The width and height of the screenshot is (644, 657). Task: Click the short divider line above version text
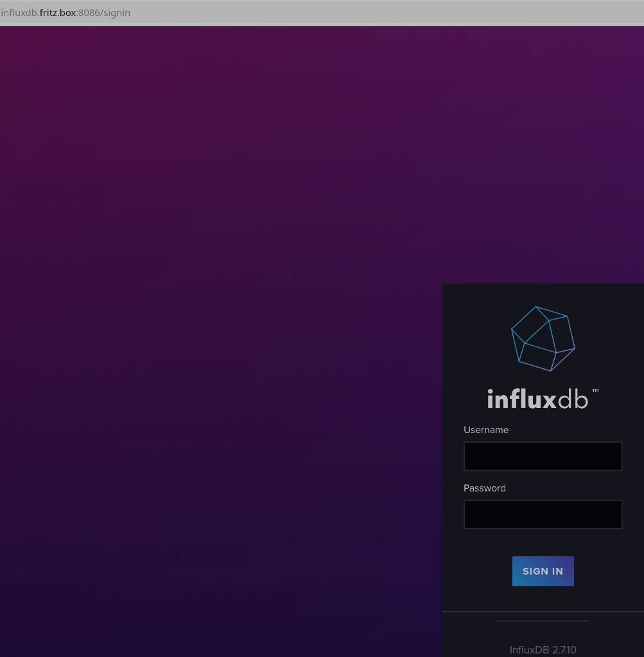tap(543, 621)
